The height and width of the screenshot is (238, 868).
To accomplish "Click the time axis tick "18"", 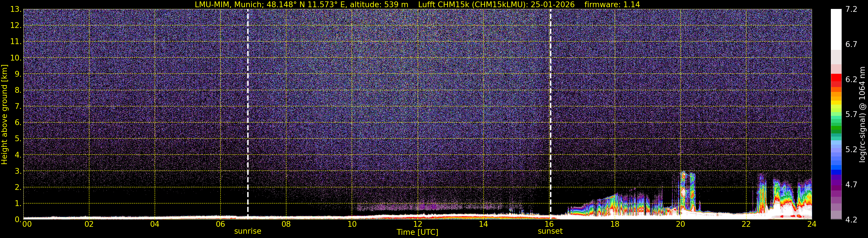I will [614, 224].
